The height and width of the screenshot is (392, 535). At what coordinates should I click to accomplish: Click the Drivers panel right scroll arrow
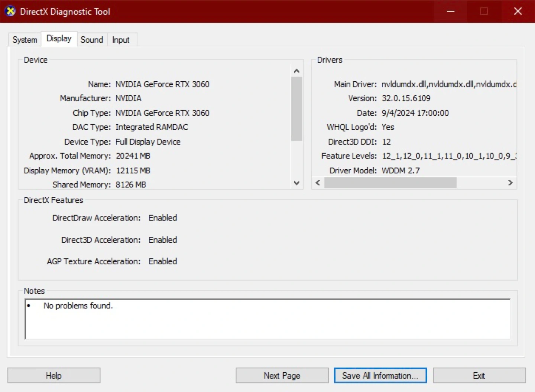510,183
